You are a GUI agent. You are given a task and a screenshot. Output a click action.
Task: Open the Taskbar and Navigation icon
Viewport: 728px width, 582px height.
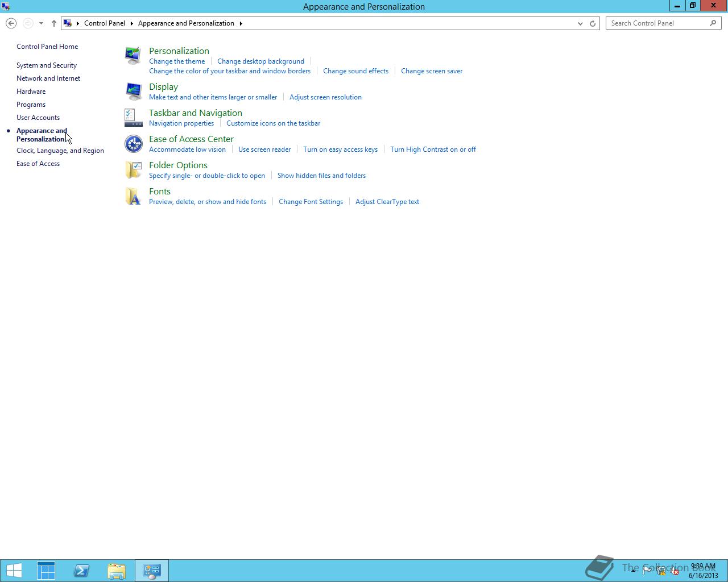click(133, 117)
